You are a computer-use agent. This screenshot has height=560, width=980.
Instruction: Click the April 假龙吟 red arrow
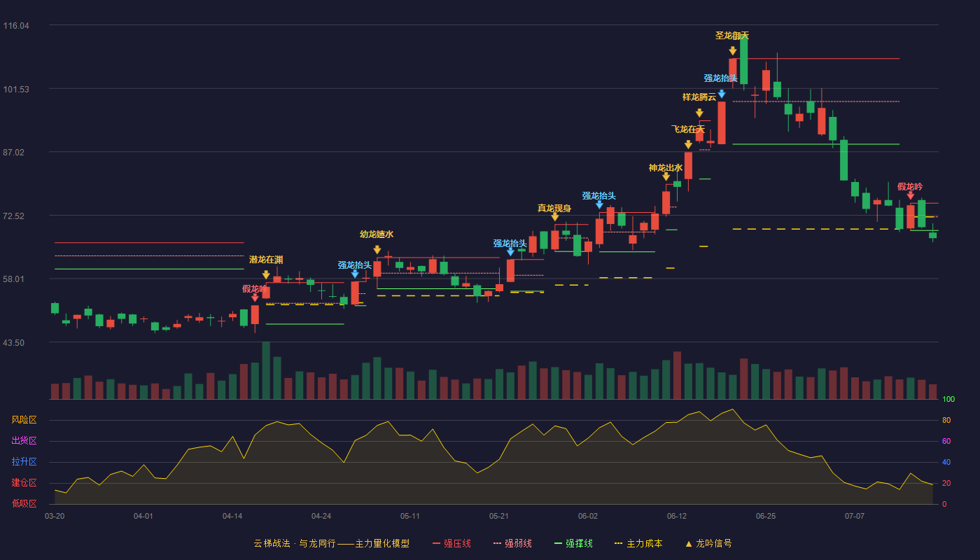(x=255, y=297)
